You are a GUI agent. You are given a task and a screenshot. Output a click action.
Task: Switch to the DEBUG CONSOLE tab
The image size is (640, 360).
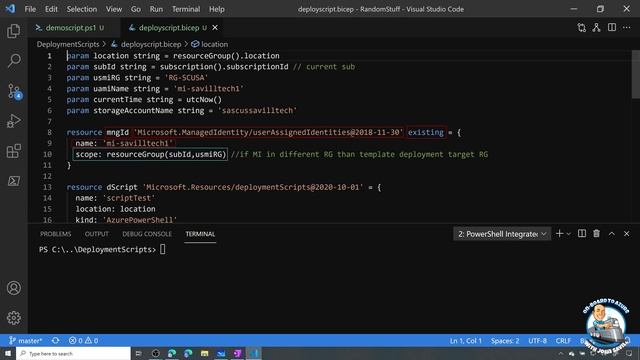point(147,234)
